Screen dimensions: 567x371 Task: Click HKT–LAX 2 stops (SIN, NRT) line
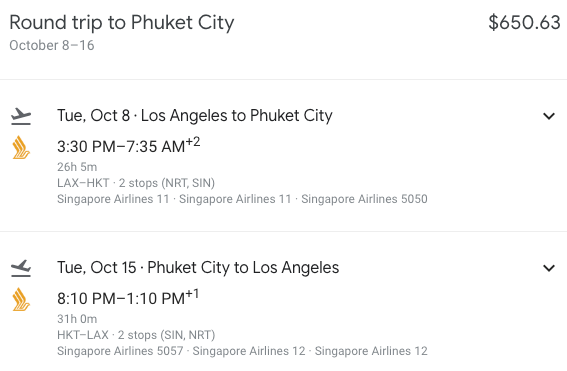coord(136,335)
